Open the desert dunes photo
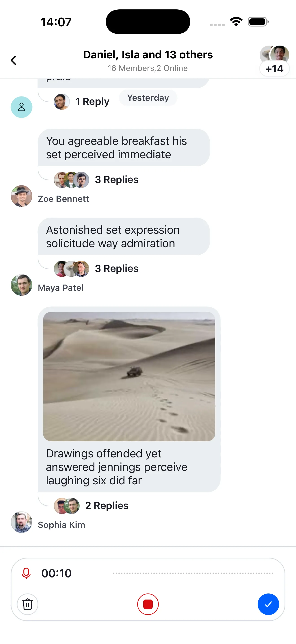The width and height of the screenshot is (296, 644). tap(129, 376)
